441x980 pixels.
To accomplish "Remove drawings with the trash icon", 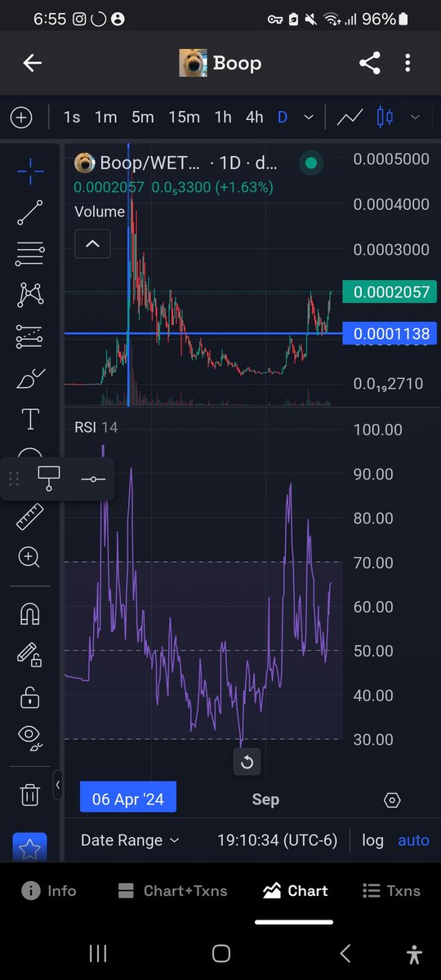I will pyautogui.click(x=30, y=794).
